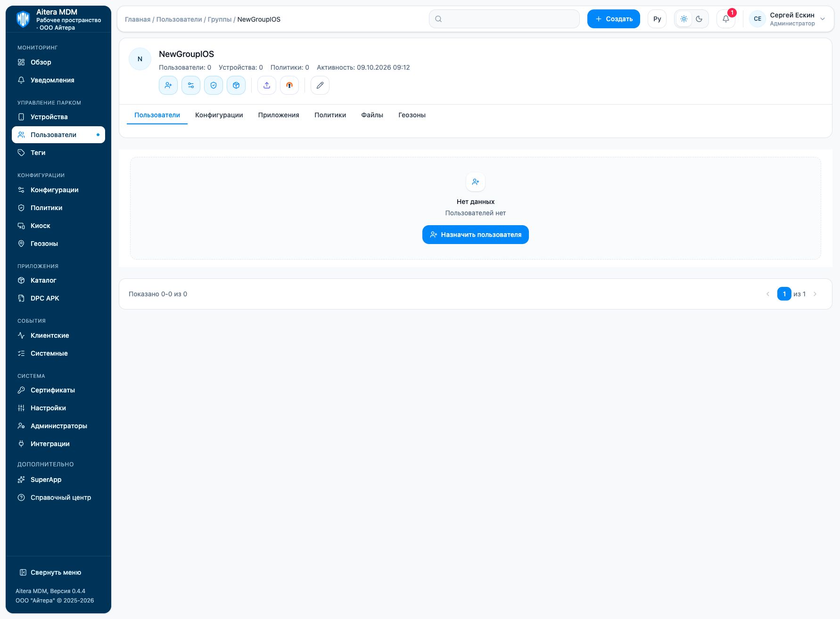Go to the previous page with the left chevron
840x619 pixels.
[768, 294]
